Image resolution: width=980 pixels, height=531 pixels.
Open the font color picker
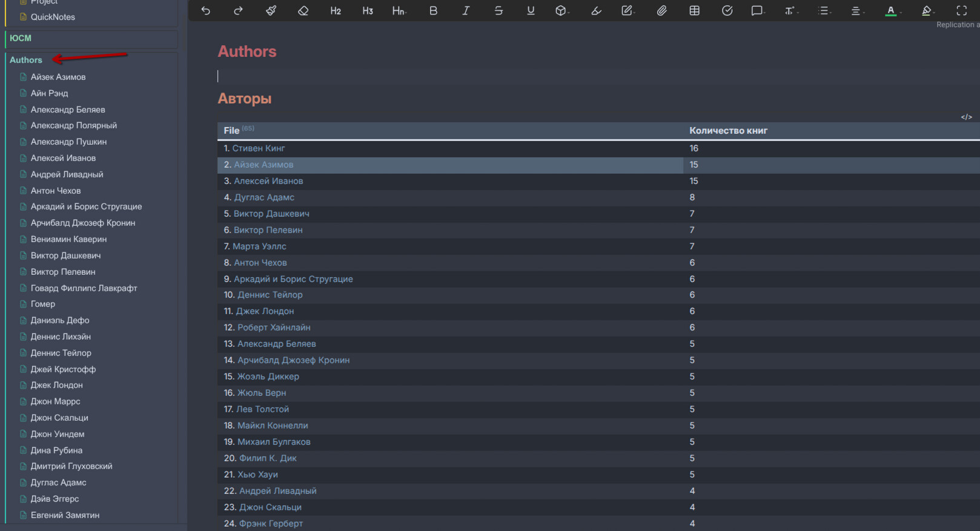[x=892, y=10]
